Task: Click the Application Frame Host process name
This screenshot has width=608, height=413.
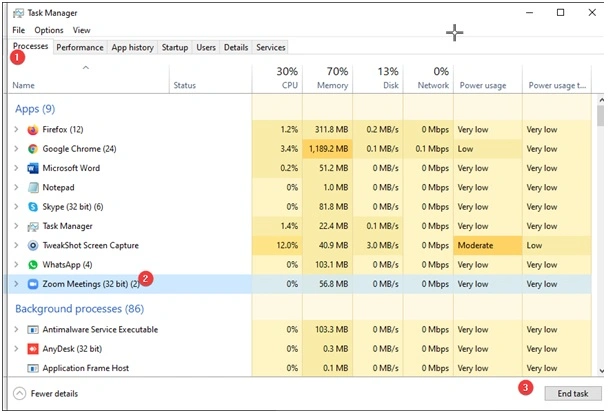Action: [x=86, y=368]
